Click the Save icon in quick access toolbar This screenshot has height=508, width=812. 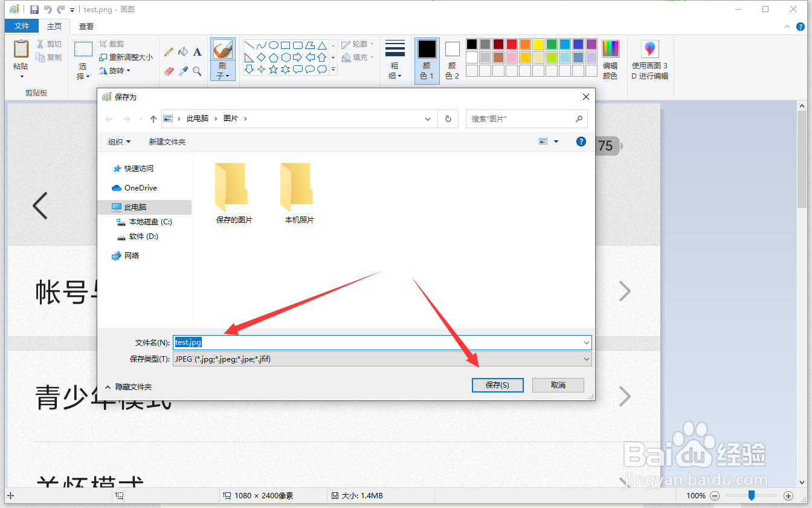click(x=34, y=10)
